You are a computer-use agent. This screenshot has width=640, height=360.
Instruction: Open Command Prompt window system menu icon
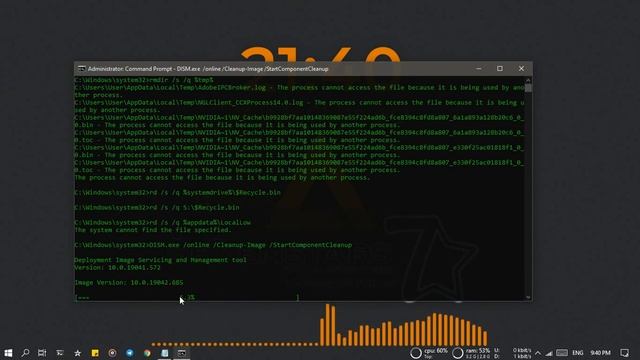coord(82,69)
